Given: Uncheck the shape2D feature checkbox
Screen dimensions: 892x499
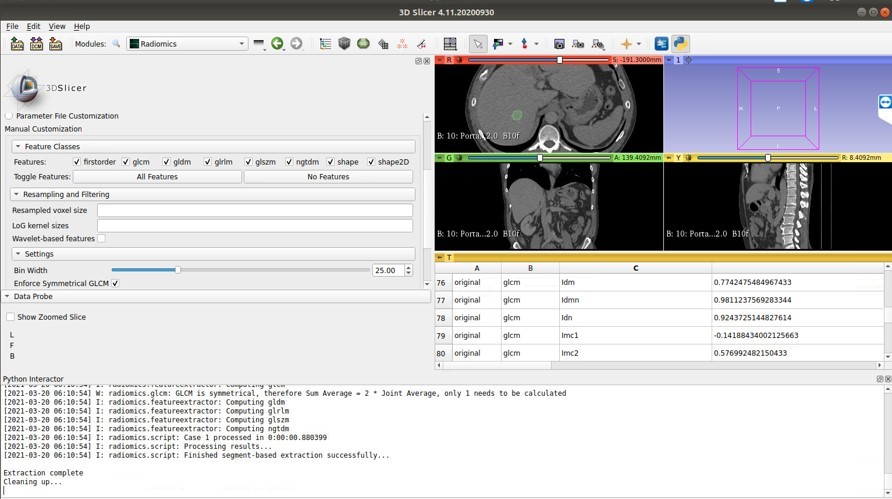Looking at the screenshot, I should pos(371,162).
